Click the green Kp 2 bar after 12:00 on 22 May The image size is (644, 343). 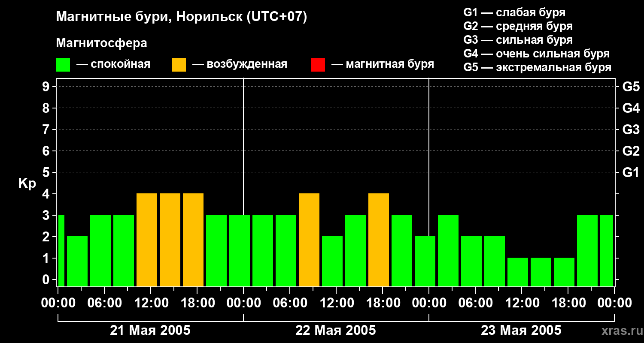tap(332, 261)
